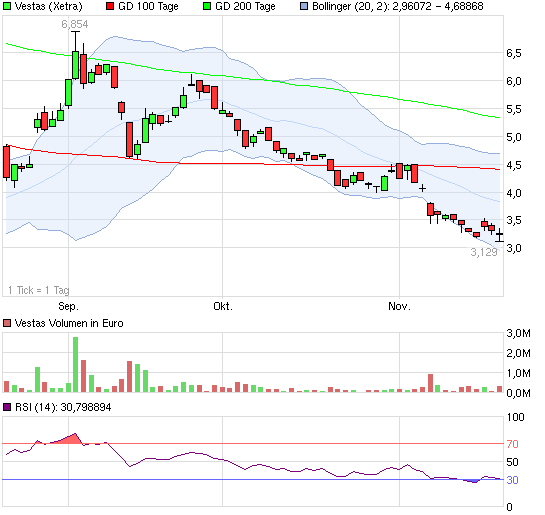
Task: Click the low price label 3,129
Action: pos(484,252)
